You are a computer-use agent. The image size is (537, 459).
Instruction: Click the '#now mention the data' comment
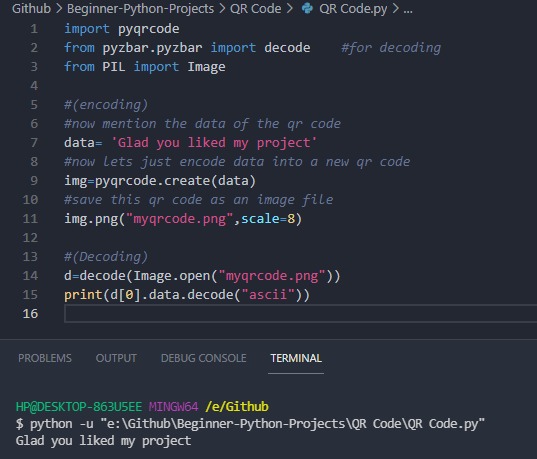point(202,124)
